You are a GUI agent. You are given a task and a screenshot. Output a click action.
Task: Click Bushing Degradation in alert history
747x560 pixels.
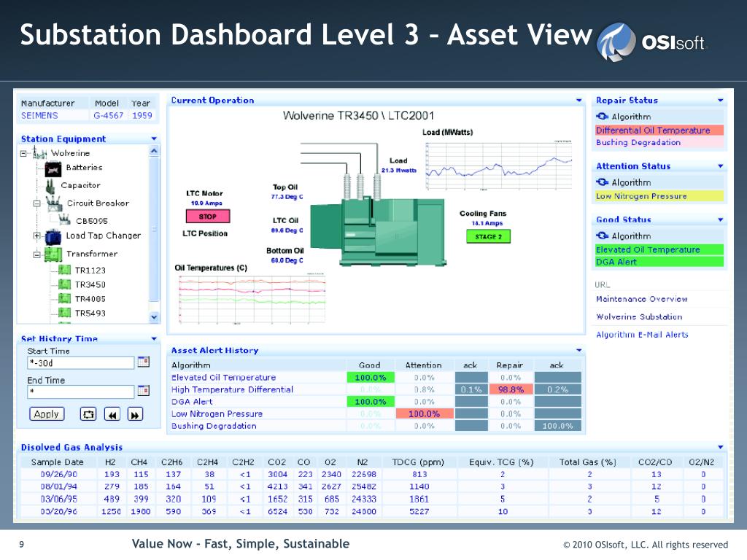pyautogui.click(x=214, y=426)
